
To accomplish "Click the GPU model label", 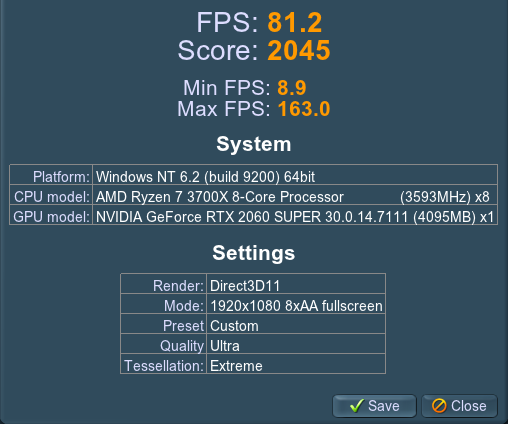I will [51, 217].
